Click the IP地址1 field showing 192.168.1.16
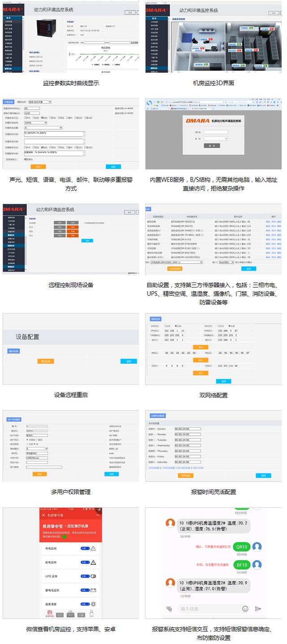This screenshot has height=644, width=287. click(x=174, y=331)
